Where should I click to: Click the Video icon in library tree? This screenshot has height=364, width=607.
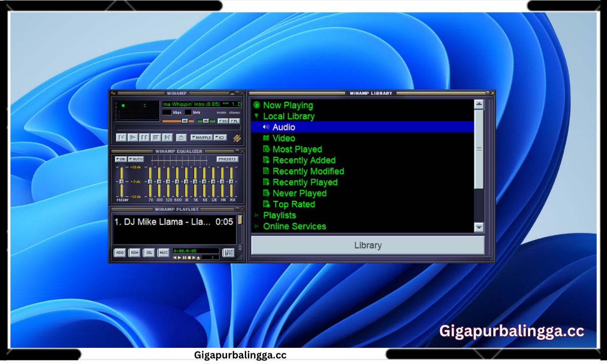(266, 138)
